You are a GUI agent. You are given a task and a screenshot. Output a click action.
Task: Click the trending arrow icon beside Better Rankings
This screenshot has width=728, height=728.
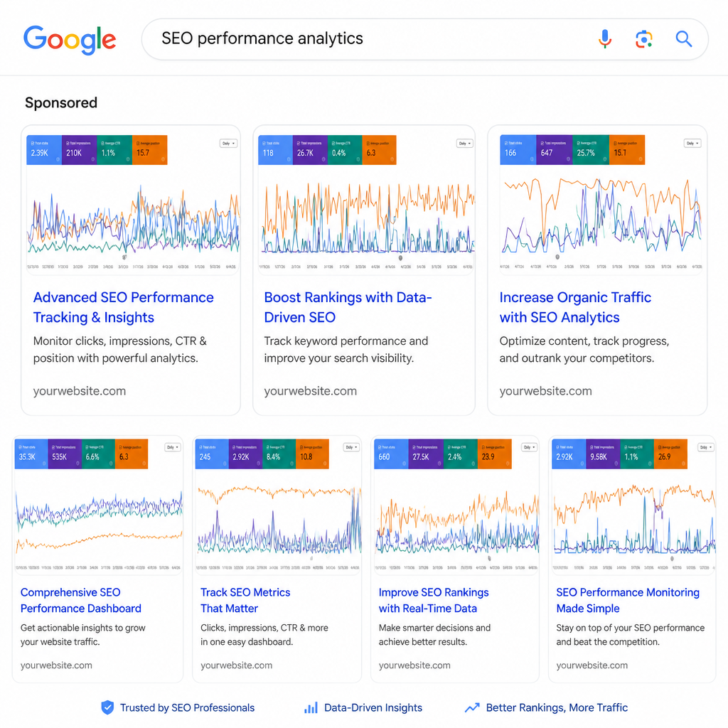(472, 707)
